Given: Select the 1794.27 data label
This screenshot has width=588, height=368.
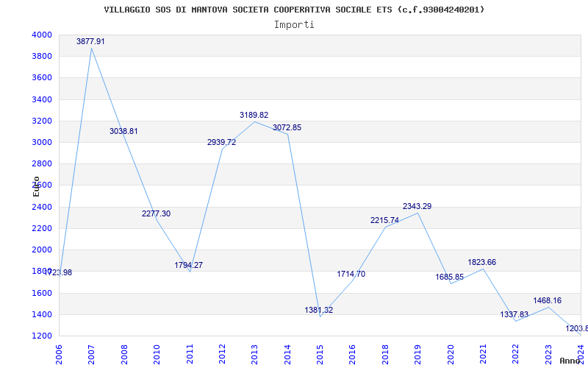Looking at the screenshot, I should tap(189, 265).
